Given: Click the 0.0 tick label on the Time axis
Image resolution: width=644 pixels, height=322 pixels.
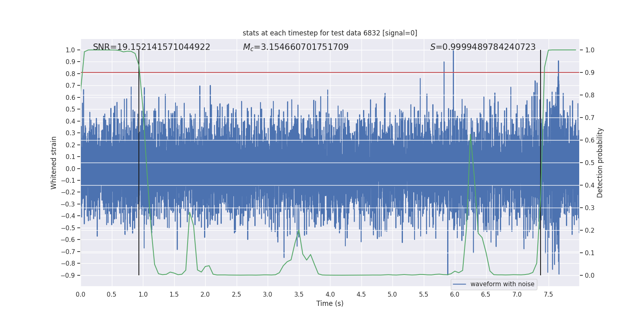Looking at the screenshot, I should coord(80,294).
